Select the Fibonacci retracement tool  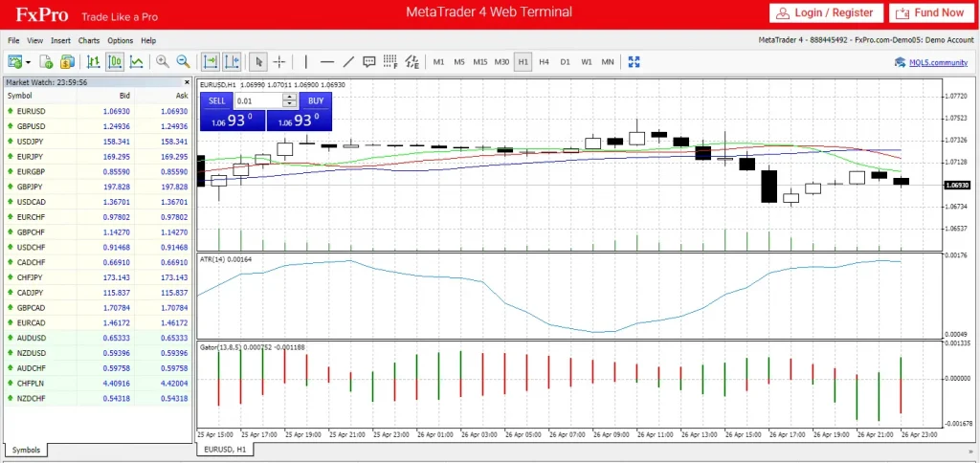point(390,62)
